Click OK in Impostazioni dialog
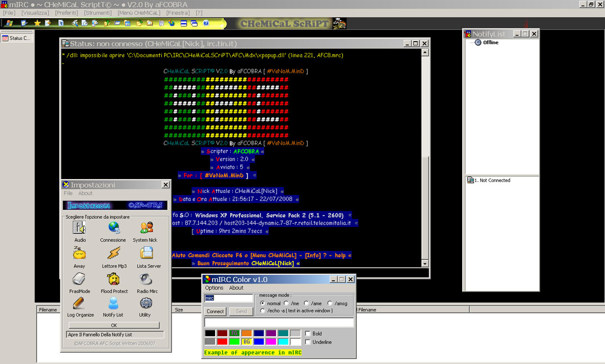 114,325
